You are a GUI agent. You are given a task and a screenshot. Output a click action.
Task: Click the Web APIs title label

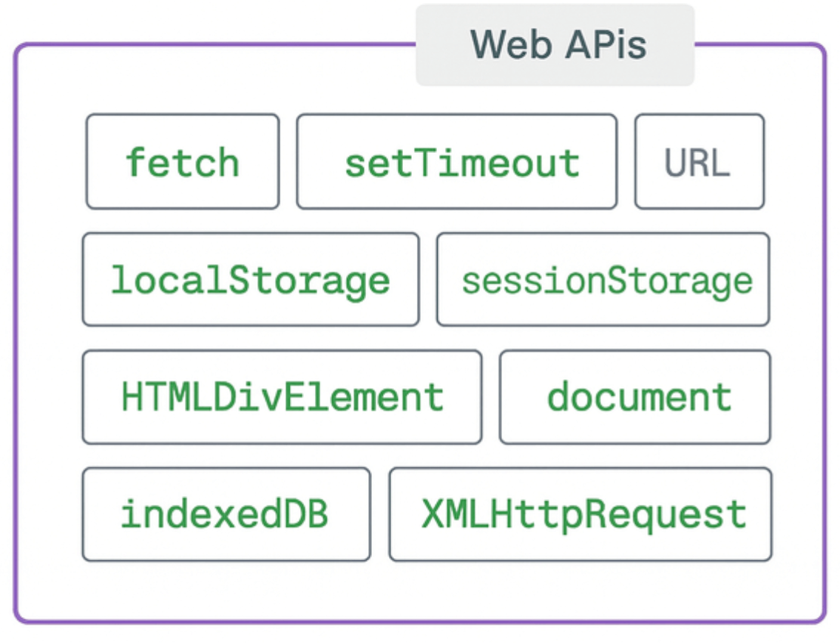(x=558, y=44)
